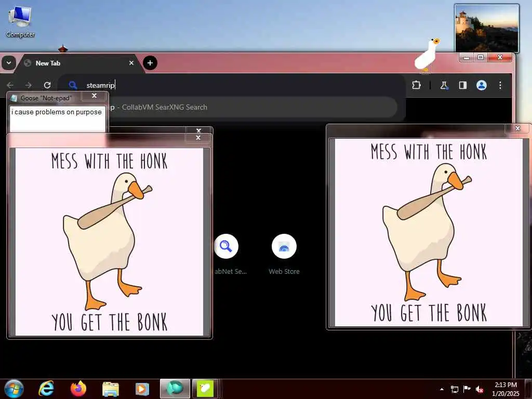Open the Web Store shortcut
The width and height of the screenshot is (532, 399).
(x=284, y=254)
